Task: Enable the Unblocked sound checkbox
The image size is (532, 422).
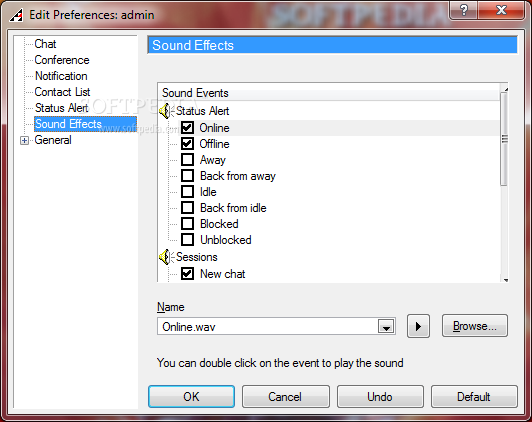Action: coord(187,240)
